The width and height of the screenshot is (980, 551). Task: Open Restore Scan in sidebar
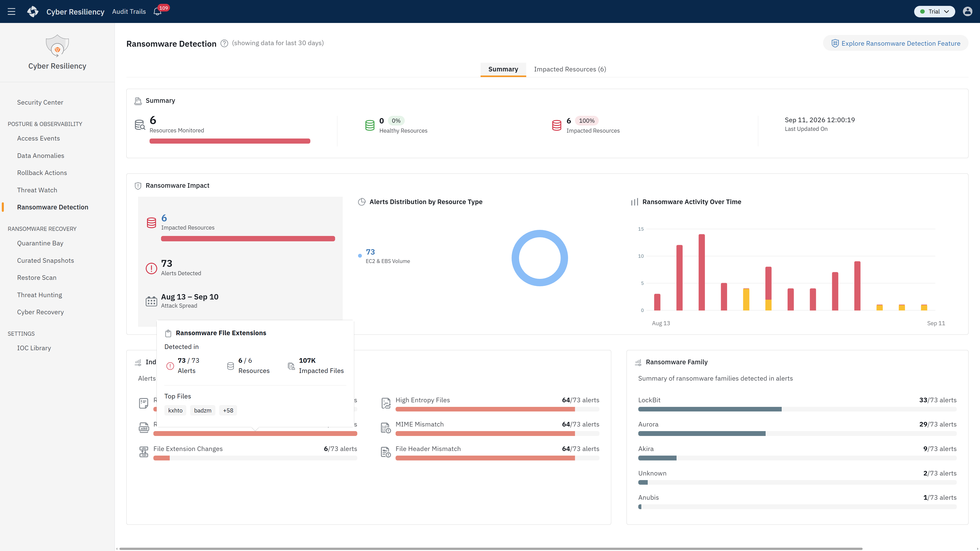pyautogui.click(x=36, y=278)
